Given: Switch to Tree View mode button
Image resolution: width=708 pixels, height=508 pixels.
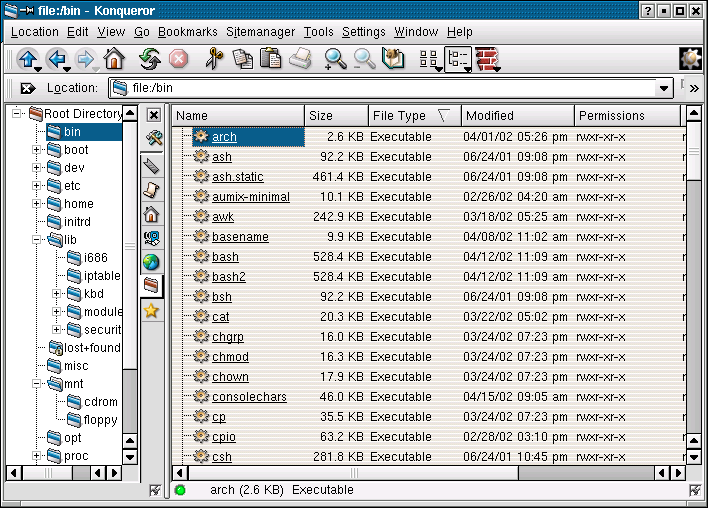Looking at the screenshot, I should point(458,59).
